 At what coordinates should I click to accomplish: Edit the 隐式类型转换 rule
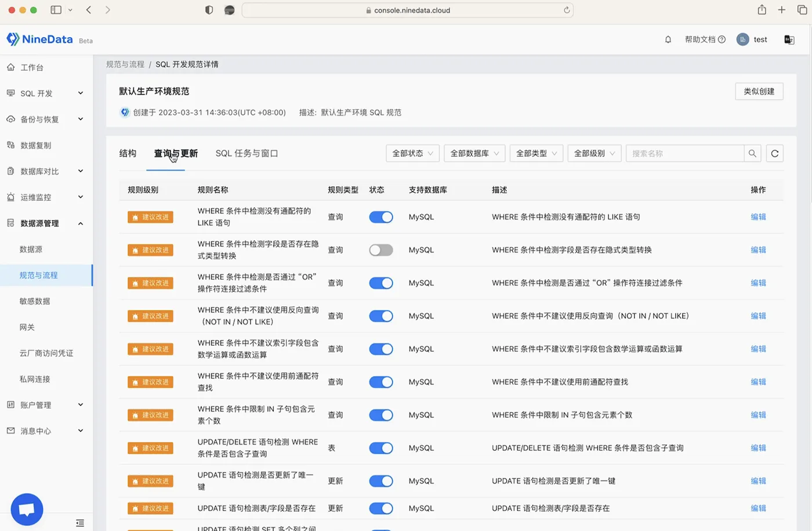[758, 250]
